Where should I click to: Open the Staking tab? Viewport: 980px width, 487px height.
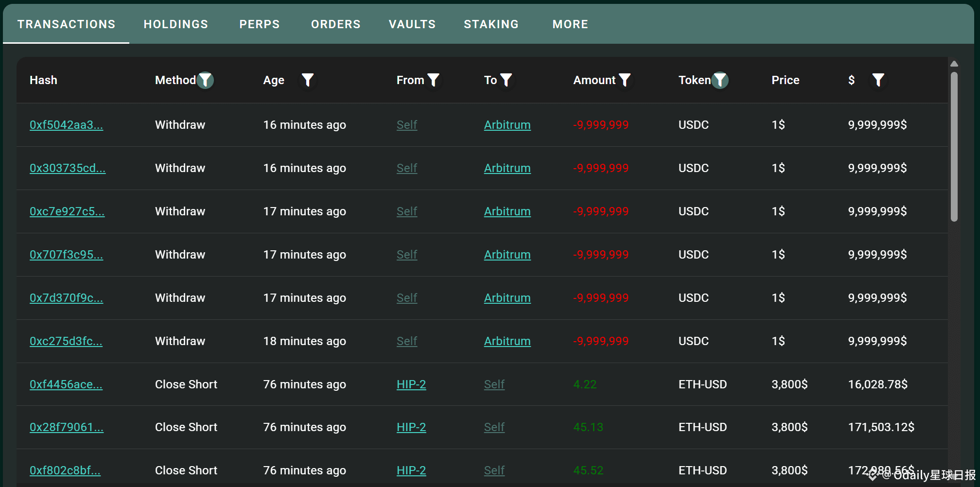tap(491, 24)
